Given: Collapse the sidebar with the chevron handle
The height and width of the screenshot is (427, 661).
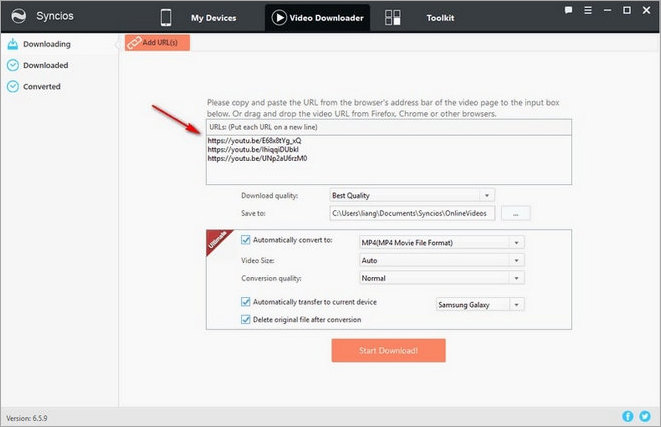Looking at the screenshot, I should coord(117,44).
